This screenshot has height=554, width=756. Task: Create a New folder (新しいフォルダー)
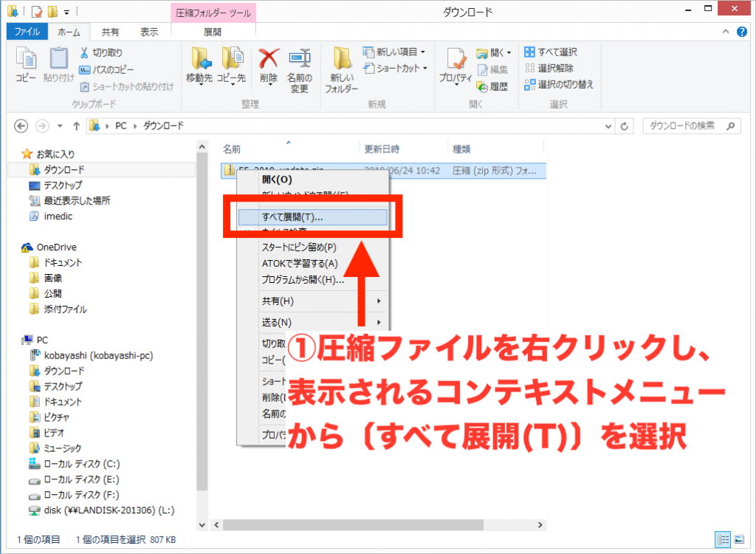click(x=341, y=70)
